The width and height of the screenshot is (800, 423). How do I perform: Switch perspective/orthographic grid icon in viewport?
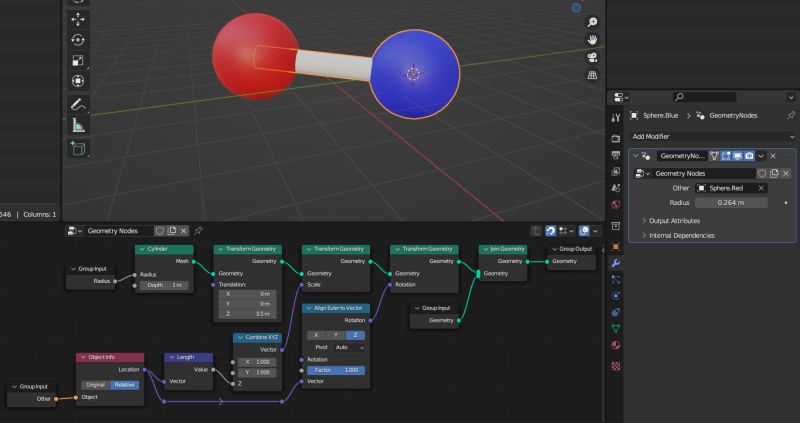click(592, 75)
